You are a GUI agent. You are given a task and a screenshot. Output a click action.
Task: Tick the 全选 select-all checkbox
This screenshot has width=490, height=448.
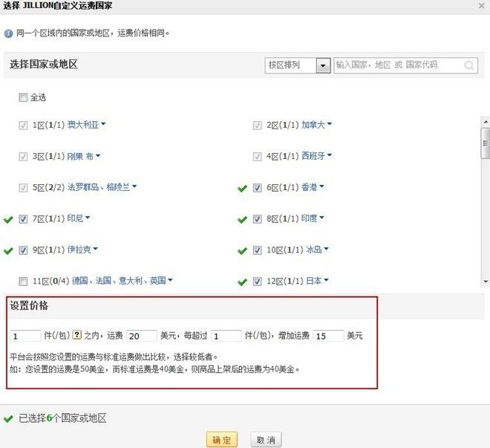pos(23,97)
